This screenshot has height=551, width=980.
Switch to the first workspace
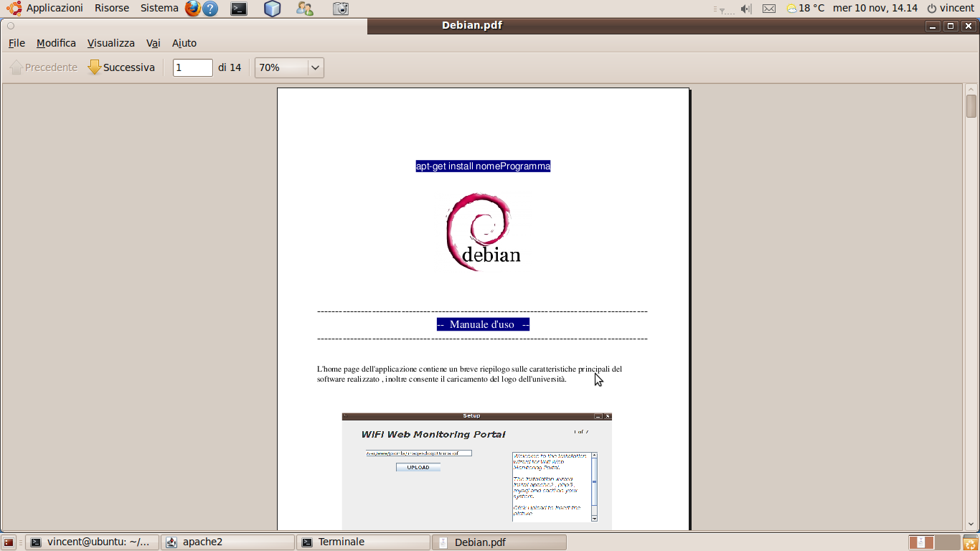(x=921, y=542)
